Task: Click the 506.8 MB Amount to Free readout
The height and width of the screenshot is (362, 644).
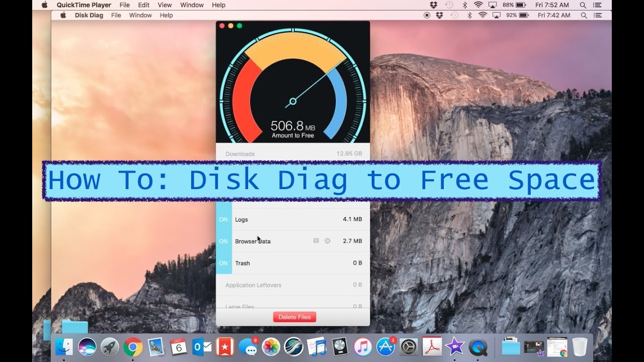Action: [x=293, y=129]
